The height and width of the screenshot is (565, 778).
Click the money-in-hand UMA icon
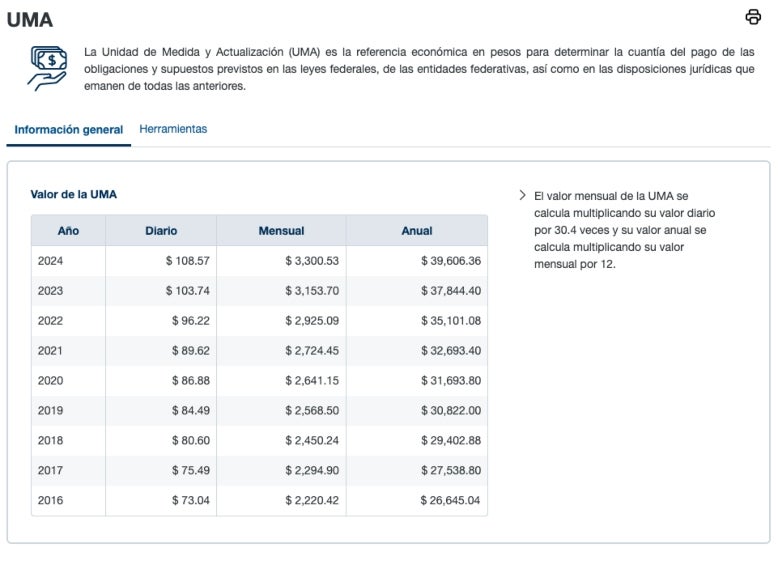[x=46, y=68]
